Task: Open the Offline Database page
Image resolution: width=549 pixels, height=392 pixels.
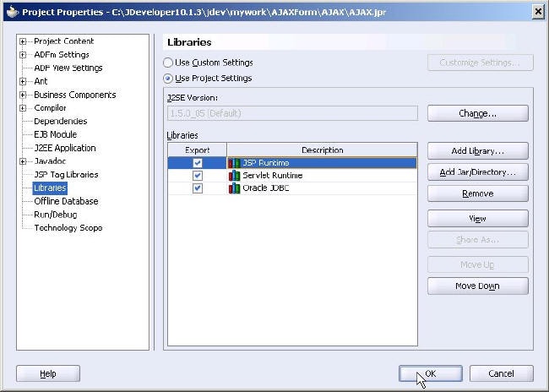Action: coord(66,201)
